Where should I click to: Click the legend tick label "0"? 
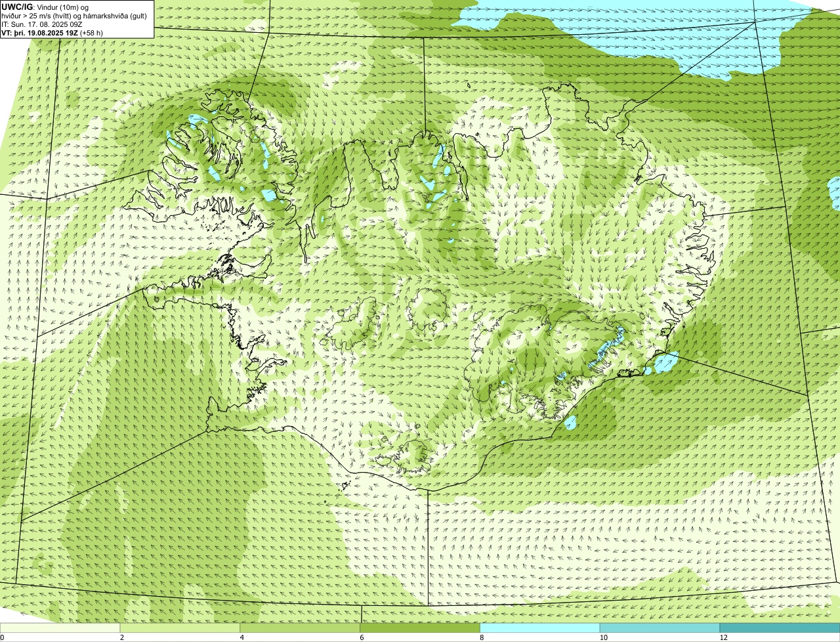(2, 637)
